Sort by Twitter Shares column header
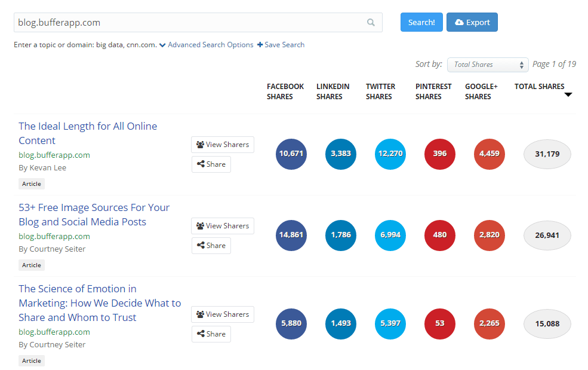The width and height of the screenshot is (588, 370). [x=380, y=91]
